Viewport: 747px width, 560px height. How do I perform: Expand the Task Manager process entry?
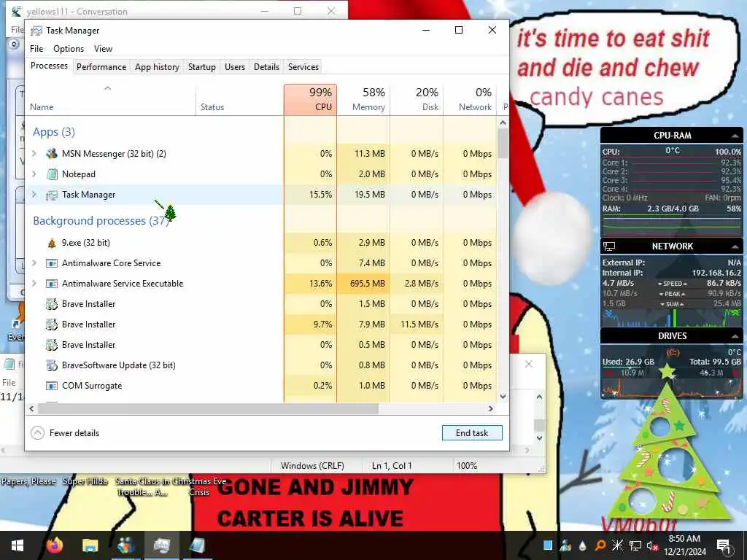(34, 194)
